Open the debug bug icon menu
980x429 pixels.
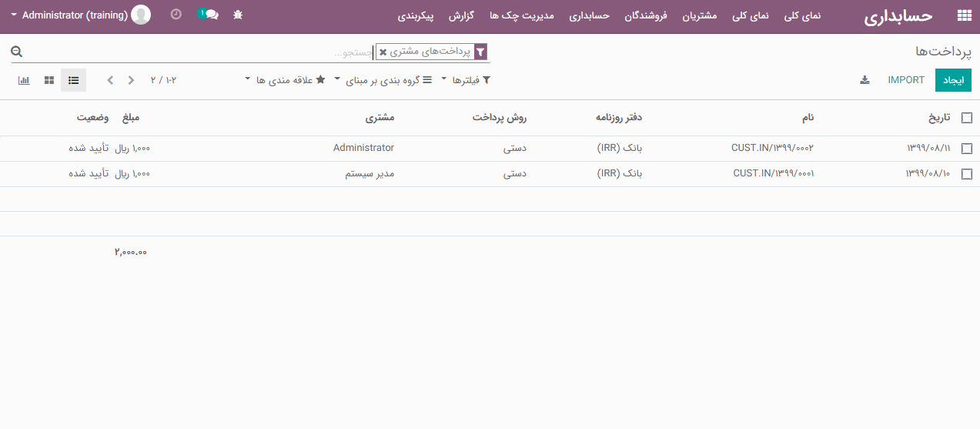[238, 15]
